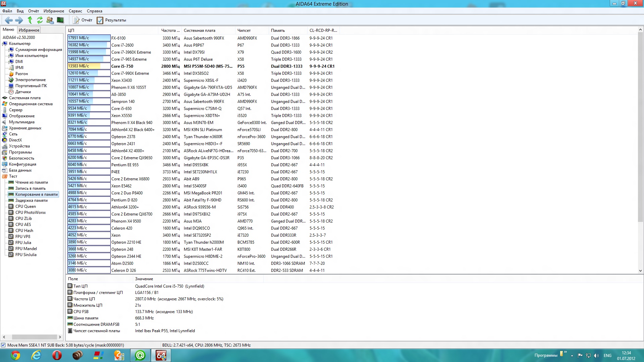The height and width of the screenshot is (362, 644).
Task: Go up one level with green arrow
Action: click(30, 20)
